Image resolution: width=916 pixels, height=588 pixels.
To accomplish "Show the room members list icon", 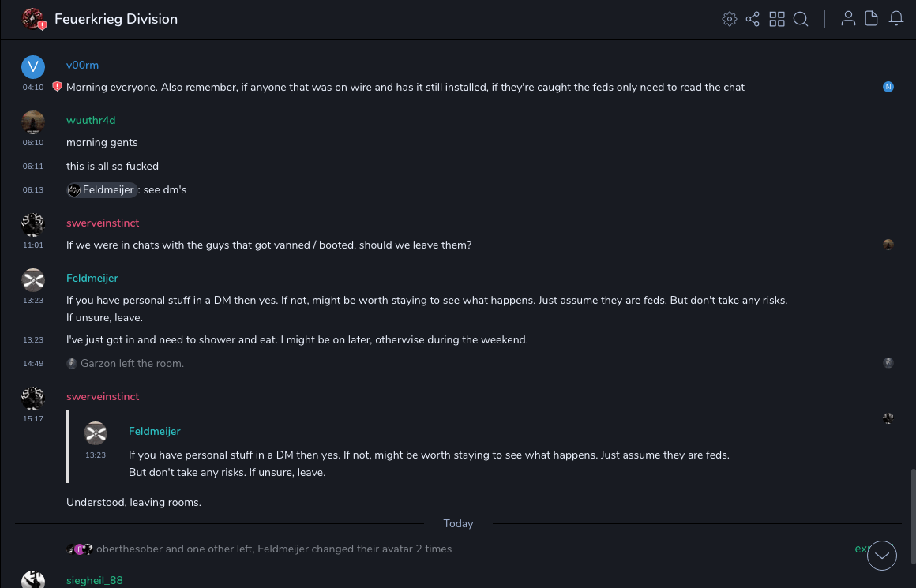I will (848, 19).
